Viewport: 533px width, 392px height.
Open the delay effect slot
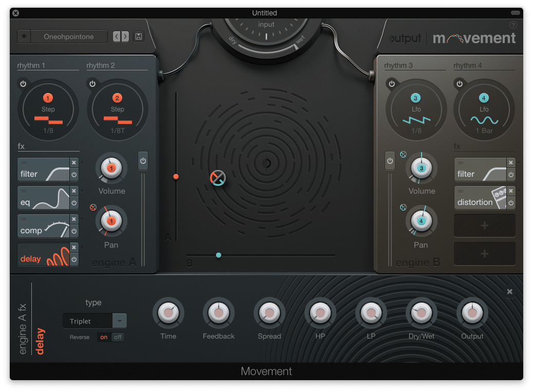pyautogui.click(x=44, y=254)
